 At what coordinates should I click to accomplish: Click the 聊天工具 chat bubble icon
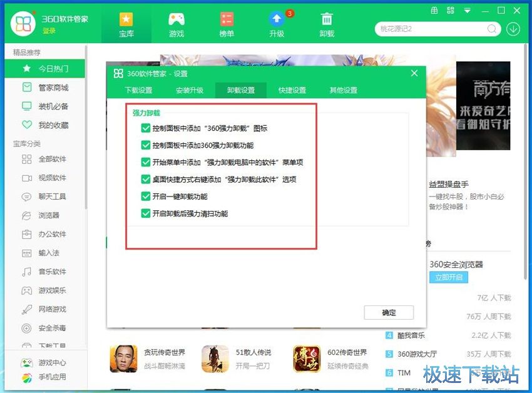[x=26, y=197]
